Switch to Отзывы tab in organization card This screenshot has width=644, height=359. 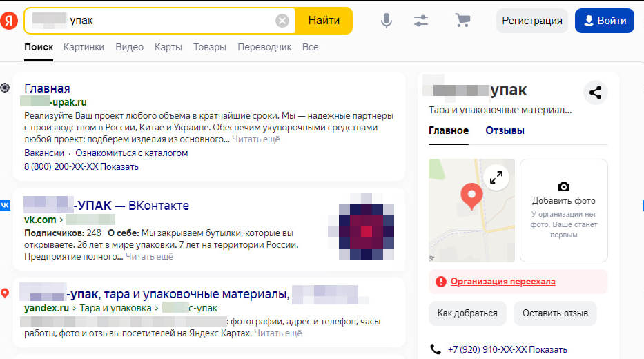coord(505,130)
